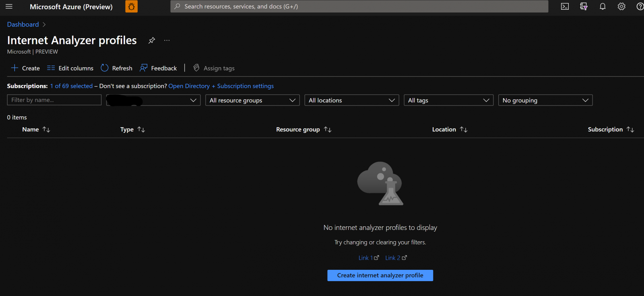Open portal settings gear
This screenshot has height=296, width=644.
[x=621, y=6]
